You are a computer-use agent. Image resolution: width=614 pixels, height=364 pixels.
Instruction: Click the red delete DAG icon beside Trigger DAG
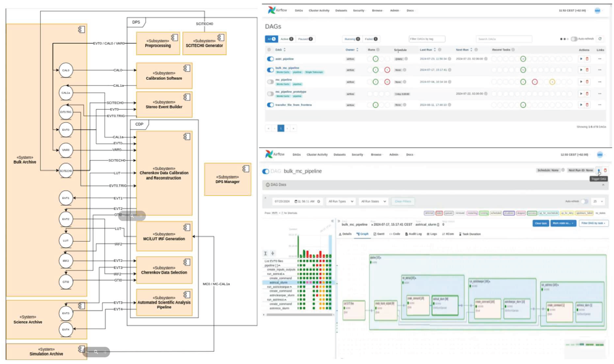point(605,170)
